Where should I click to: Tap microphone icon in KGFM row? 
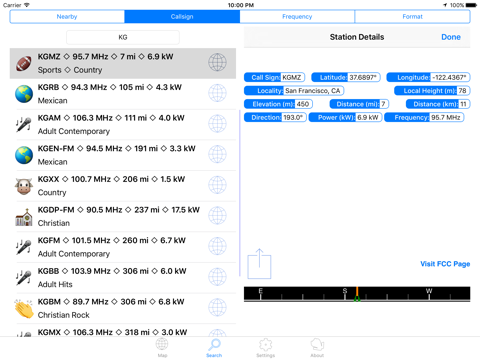point(24,247)
